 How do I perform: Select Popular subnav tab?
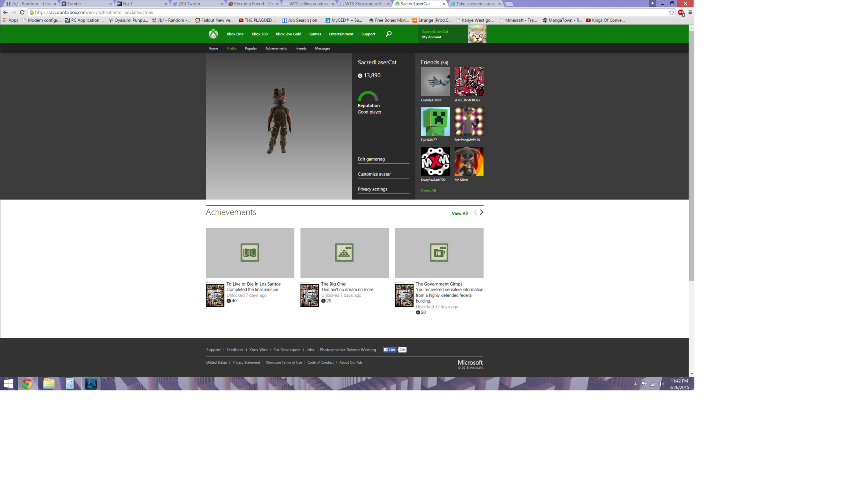251,48
